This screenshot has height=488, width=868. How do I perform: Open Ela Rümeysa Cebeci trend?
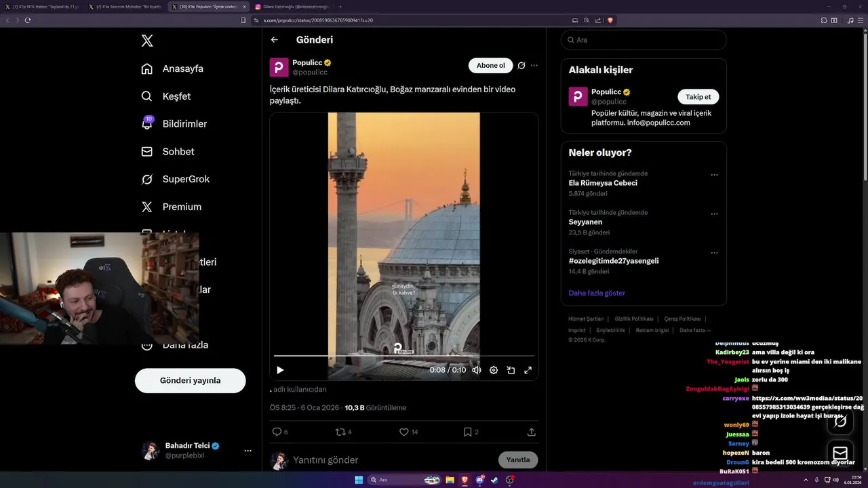click(x=603, y=183)
